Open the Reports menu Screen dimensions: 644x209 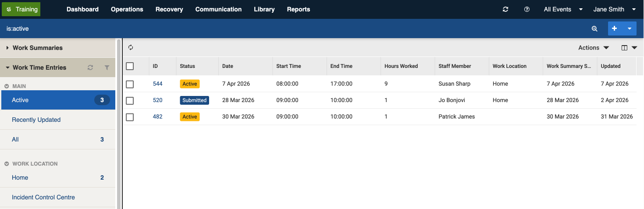298,9
